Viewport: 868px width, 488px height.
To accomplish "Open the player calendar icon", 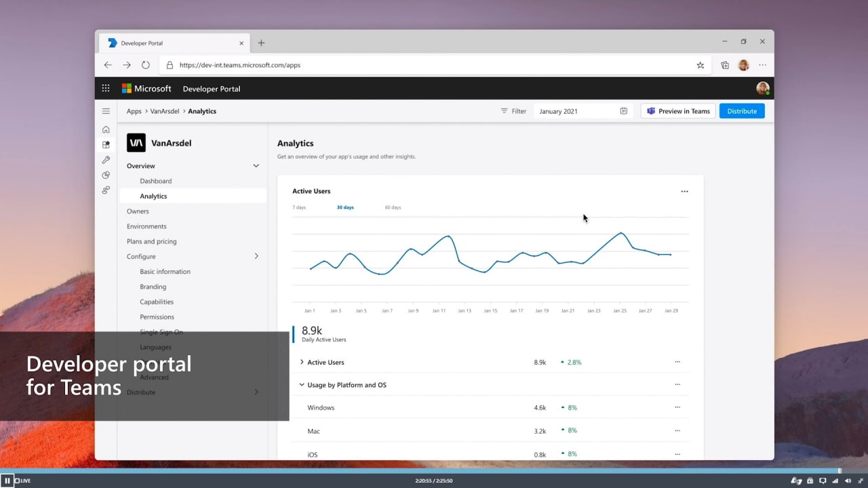I will (x=810, y=481).
